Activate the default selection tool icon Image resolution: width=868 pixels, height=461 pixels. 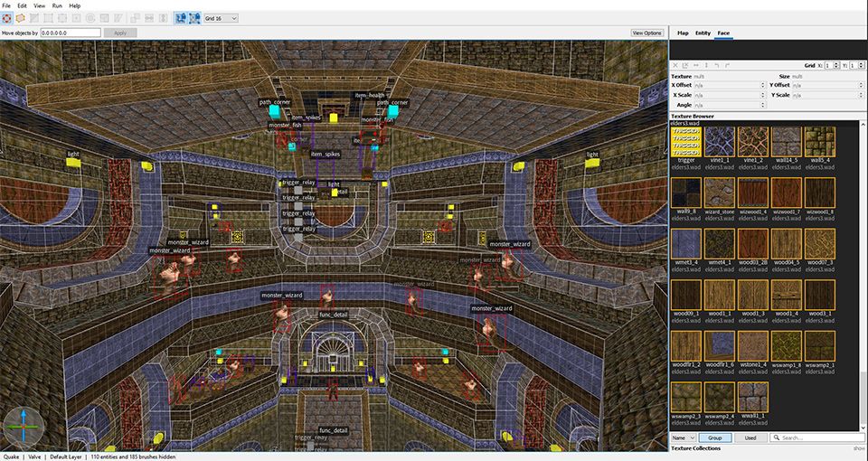pos(7,18)
